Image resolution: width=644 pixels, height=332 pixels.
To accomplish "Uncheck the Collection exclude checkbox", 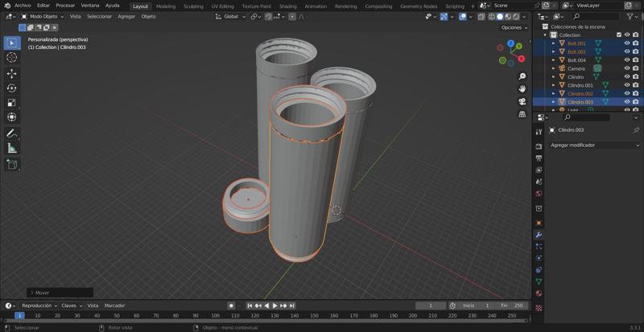I will [618, 35].
